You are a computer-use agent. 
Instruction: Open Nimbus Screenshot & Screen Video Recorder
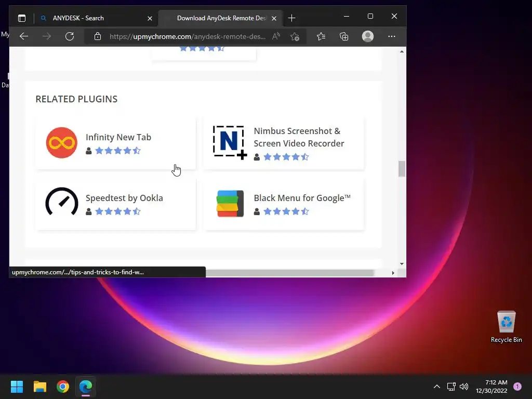(299, 137)
